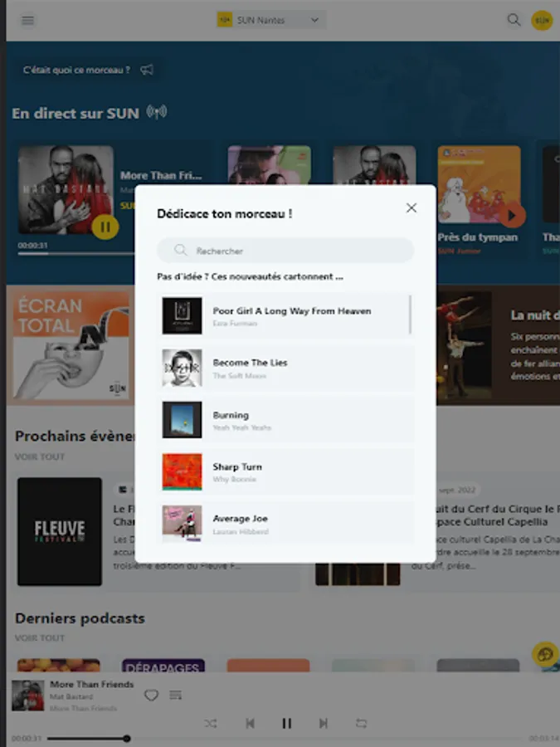560x747 pixels.
Task: Click progress bar under live Mat Bastard cover
Action: point(76,253)
